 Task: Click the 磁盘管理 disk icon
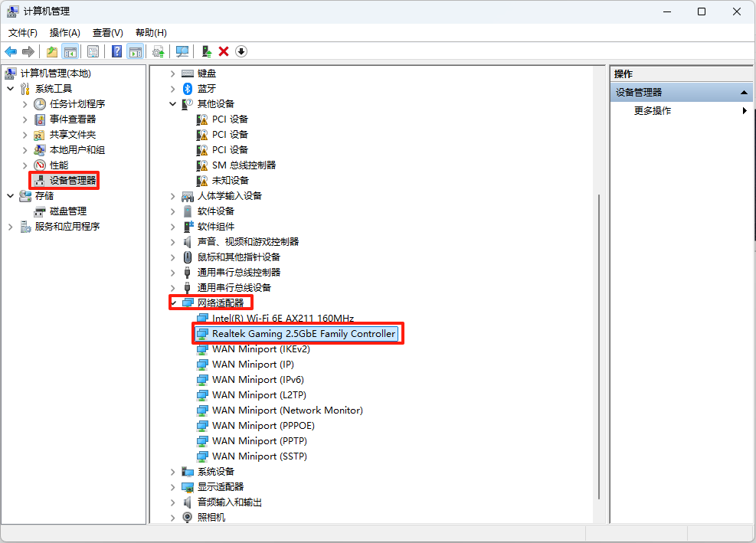tap(40, 211)
